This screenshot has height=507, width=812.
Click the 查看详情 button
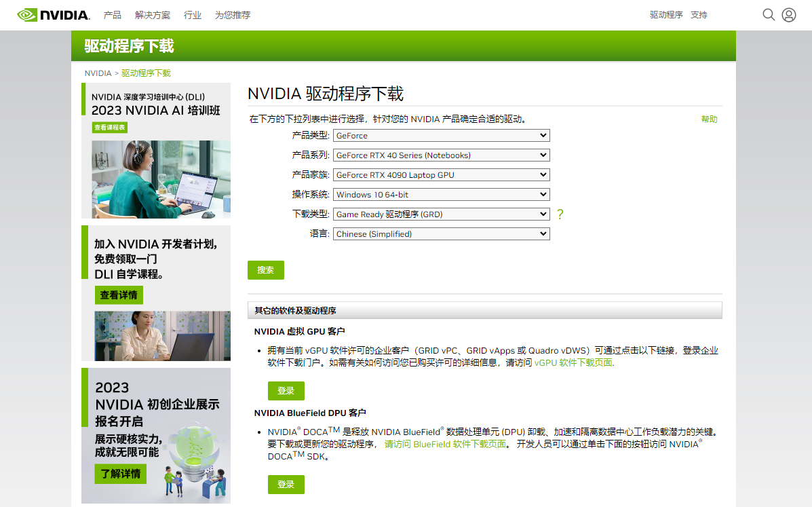tap(119, 295)
